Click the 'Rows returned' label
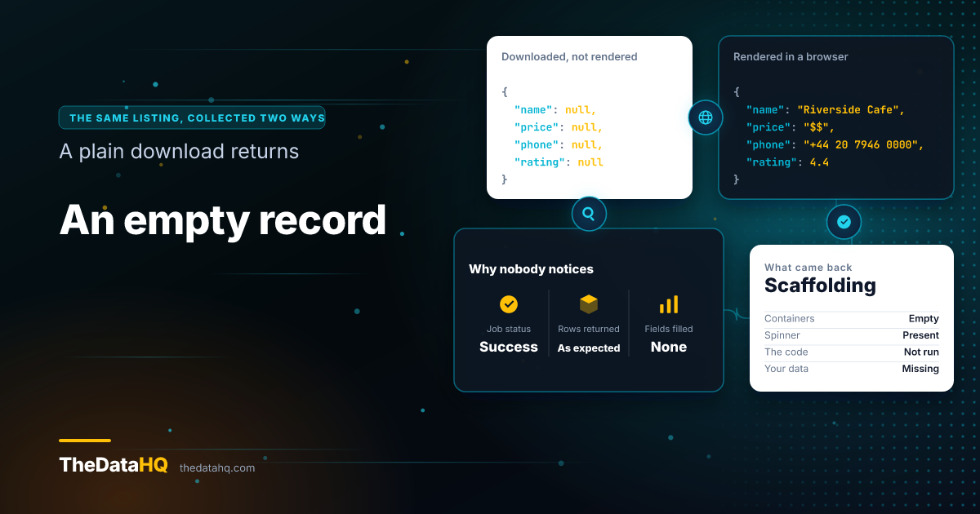Viewport: 980px width, 514px height. pos(589,330)
